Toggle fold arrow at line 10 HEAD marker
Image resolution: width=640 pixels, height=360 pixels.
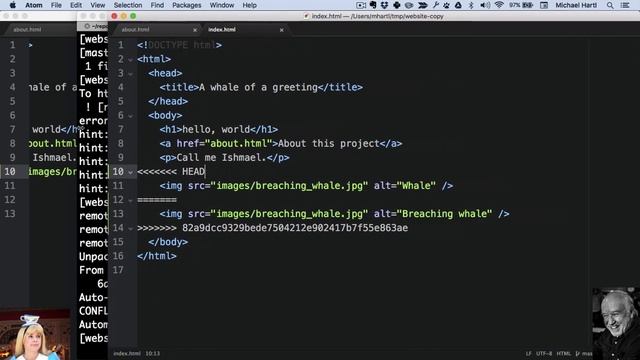click(130, 172)
